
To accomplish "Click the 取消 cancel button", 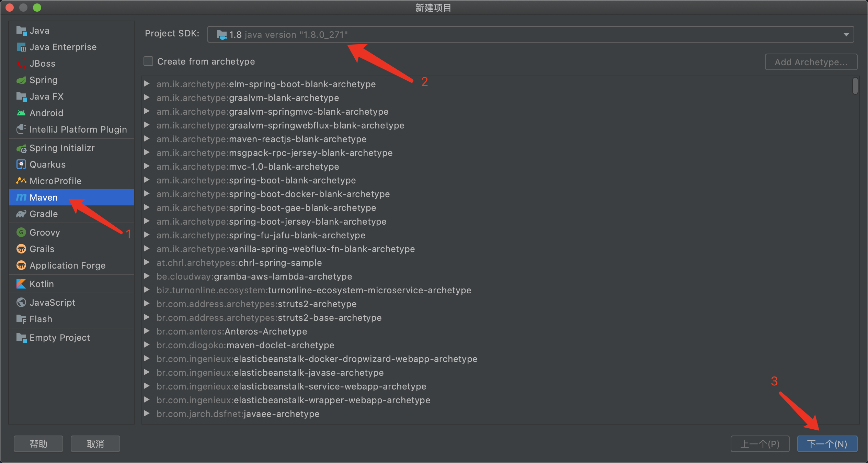I will [95, 444].
